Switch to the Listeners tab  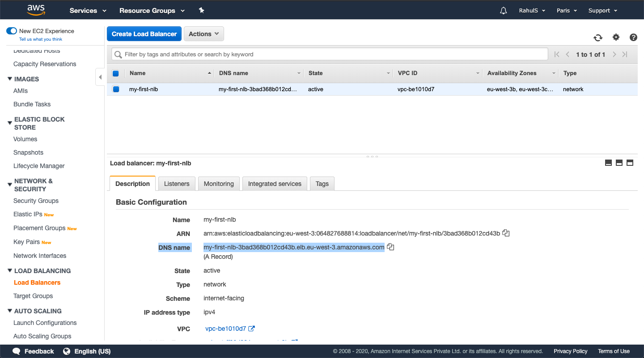(x=176, y=183)
